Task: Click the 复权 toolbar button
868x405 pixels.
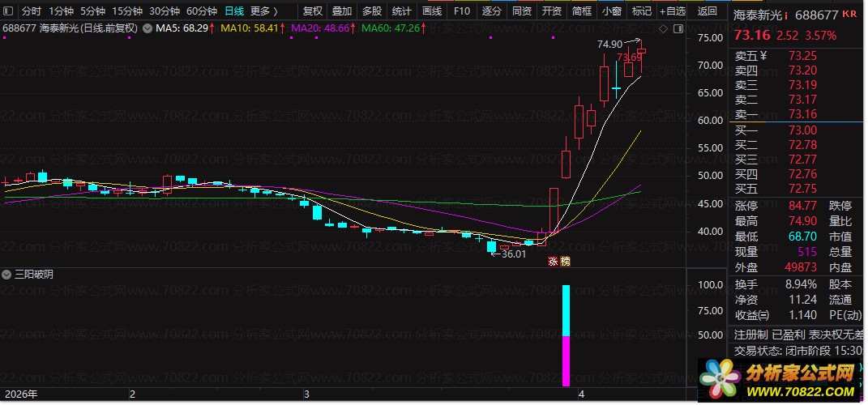Action: click(x=313, y=11)
